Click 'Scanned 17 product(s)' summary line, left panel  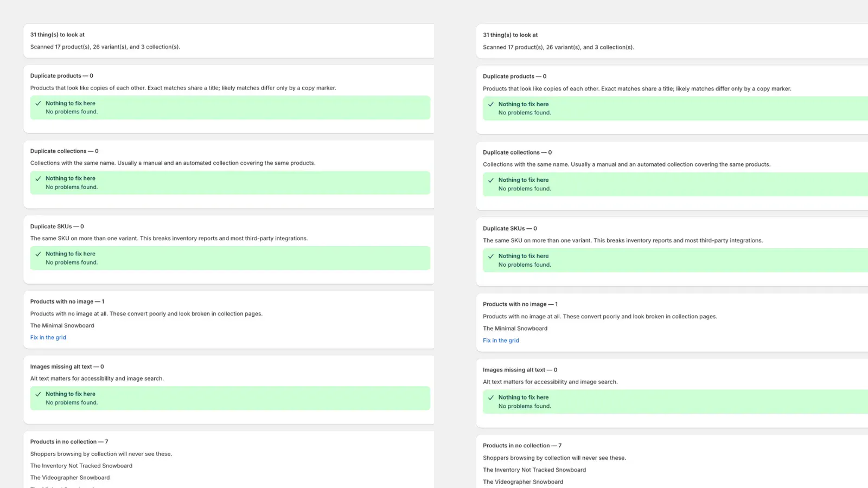[x=105, y=47]
